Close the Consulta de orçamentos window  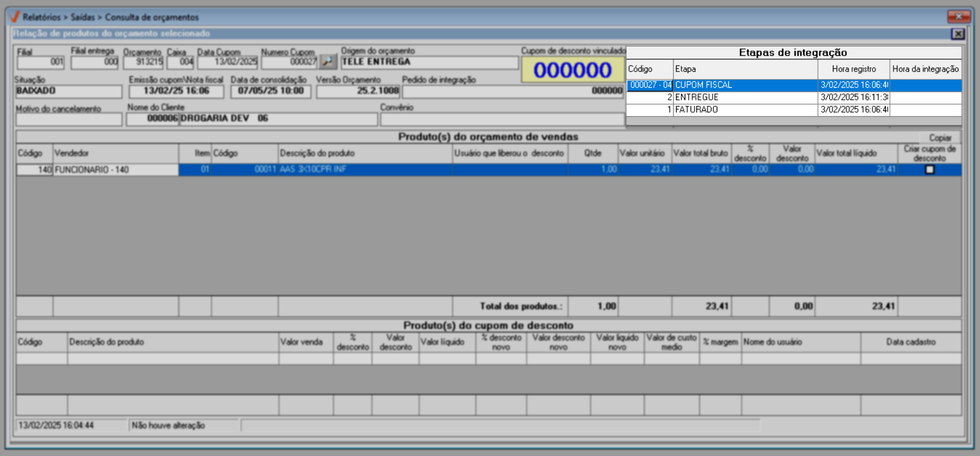[x=958, y=16]
